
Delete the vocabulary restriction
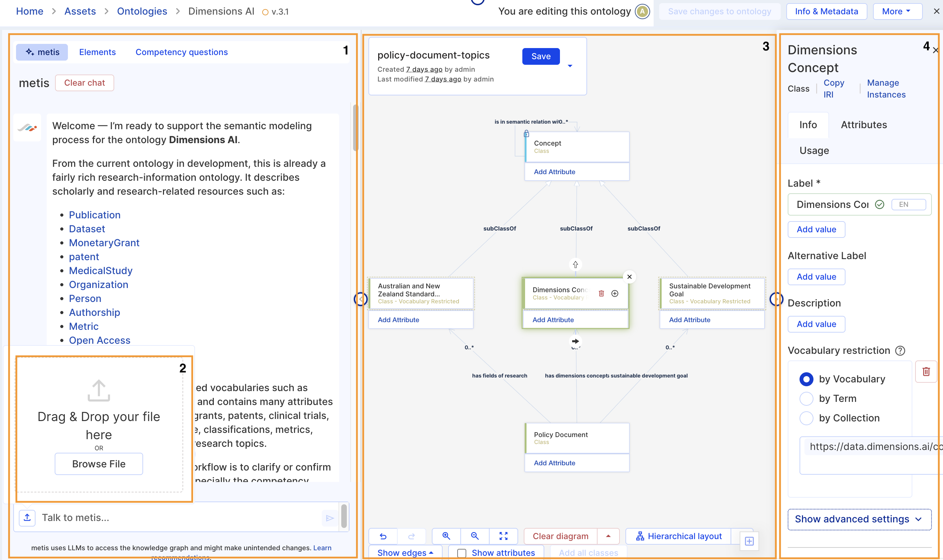pyautogui.click(x=926, y=372)
